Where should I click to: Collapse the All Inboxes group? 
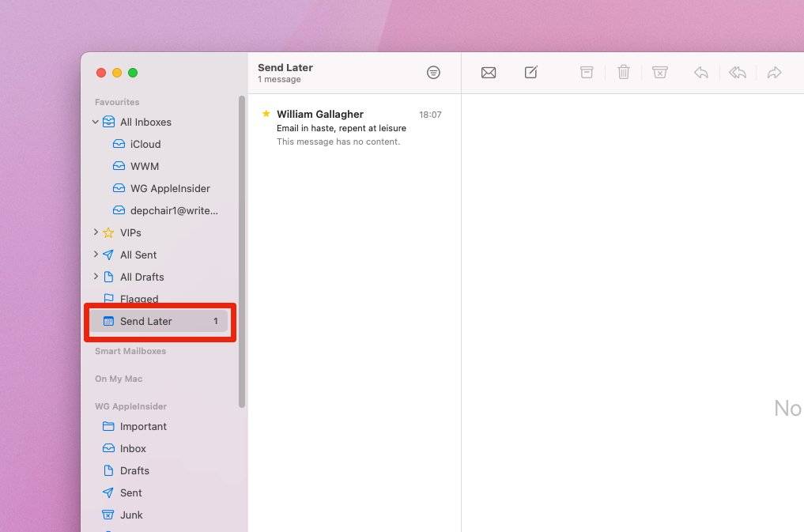96,122
